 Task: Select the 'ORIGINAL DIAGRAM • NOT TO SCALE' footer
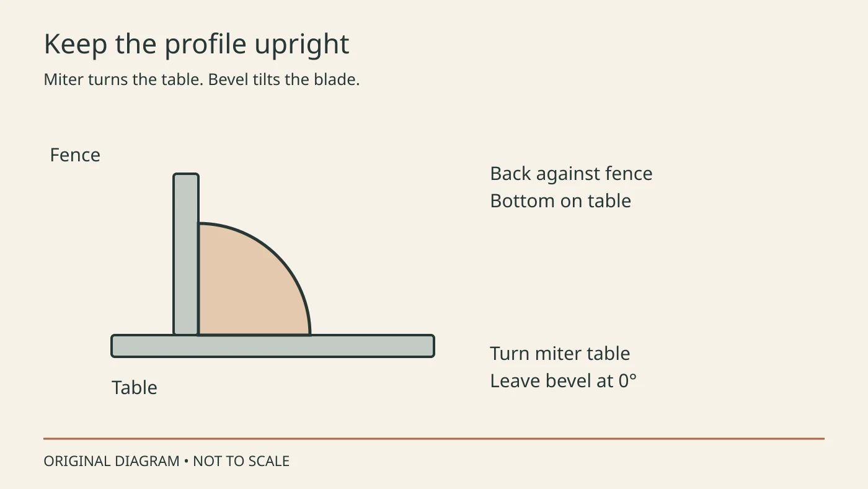[x=166, y=462]
